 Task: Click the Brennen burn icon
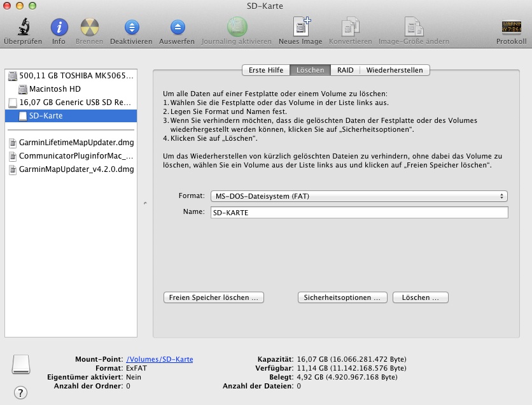click(90, 27)
